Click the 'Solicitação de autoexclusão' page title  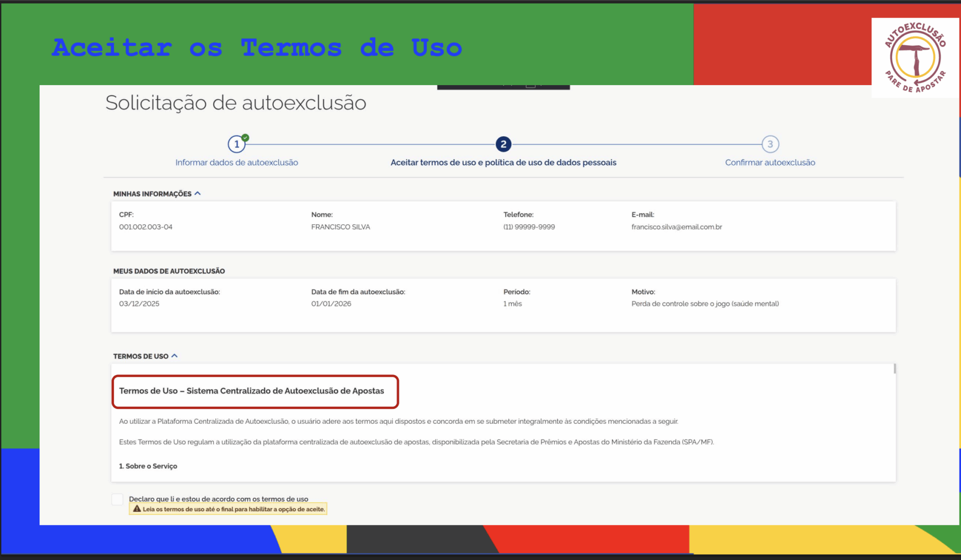[x=236, y=103]
